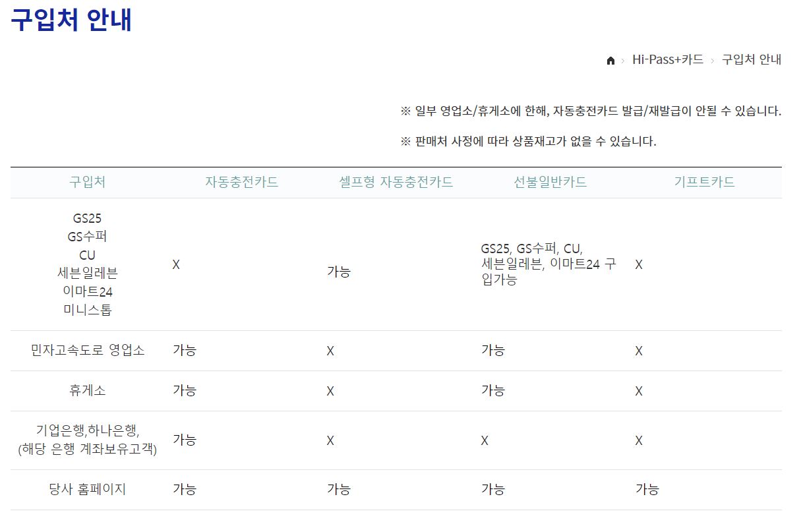Select the 구입처 안내 breadcrumb entry
The width and height of the screenshot is (801, 532).
pos(750,59)
